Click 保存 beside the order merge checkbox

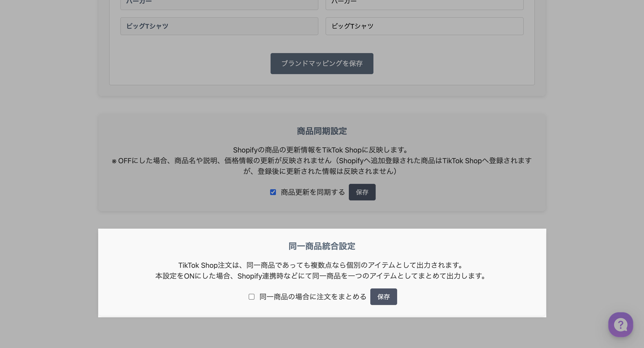pyautogui.click(x=383, y=297)
